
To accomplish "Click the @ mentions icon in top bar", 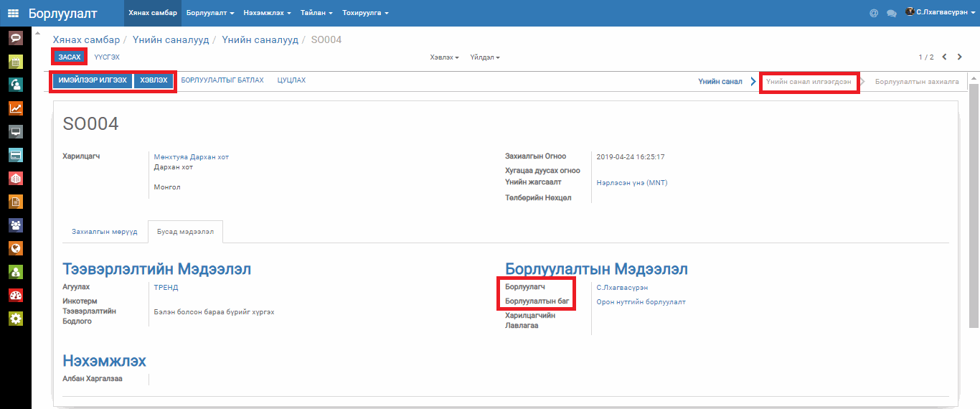I will 873,13.
